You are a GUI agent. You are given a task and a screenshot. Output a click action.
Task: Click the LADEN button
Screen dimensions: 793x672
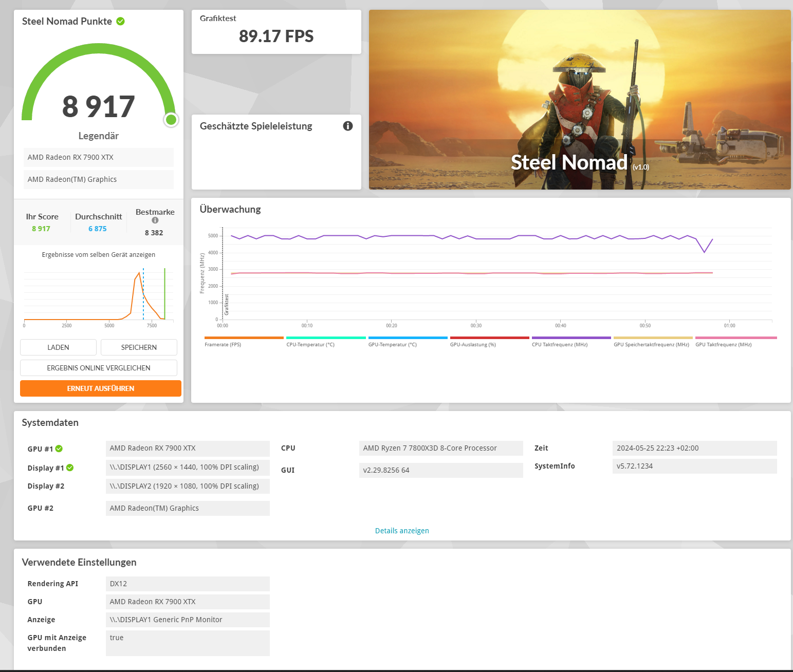[x=58, y=347]
